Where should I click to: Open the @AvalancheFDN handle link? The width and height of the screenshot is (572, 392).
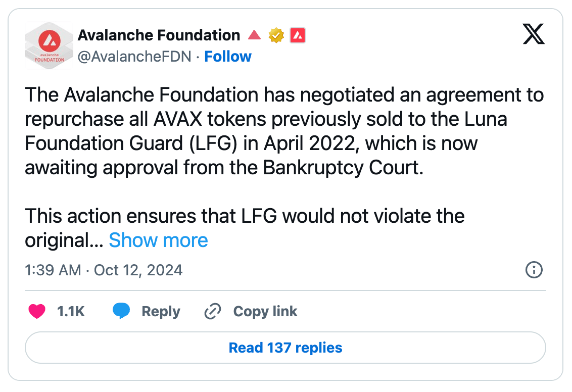pos(134,57)
